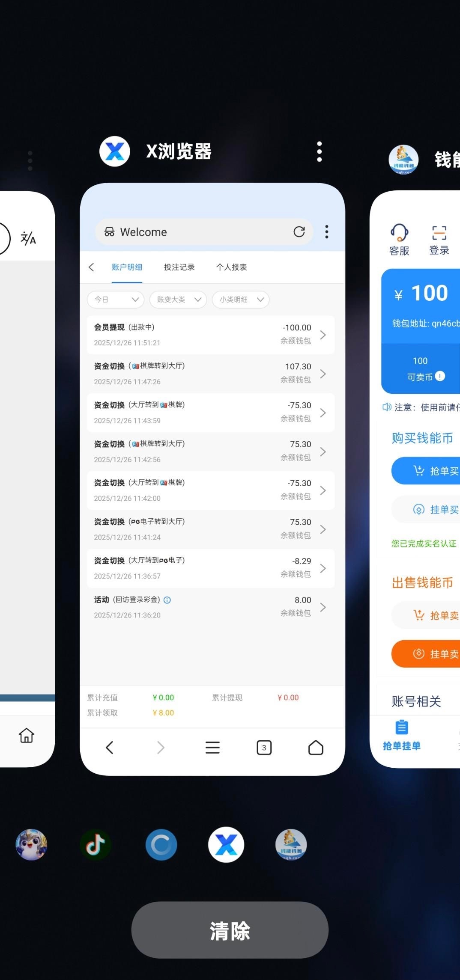Tap the penguin game icon in the dock
Screen dimensions: 460x980
tap(31, 844)
